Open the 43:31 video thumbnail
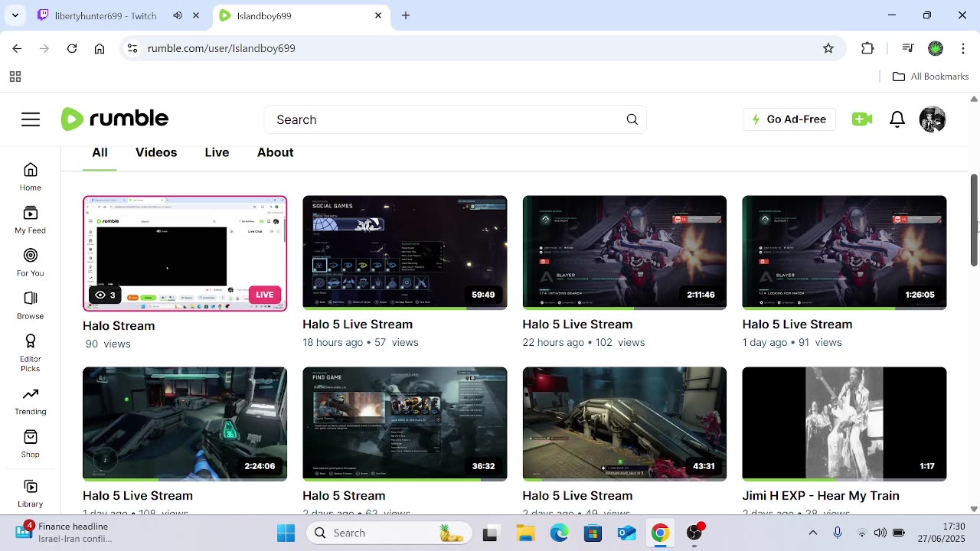Screen dimensions: 980x551 [x=625, y=424]
